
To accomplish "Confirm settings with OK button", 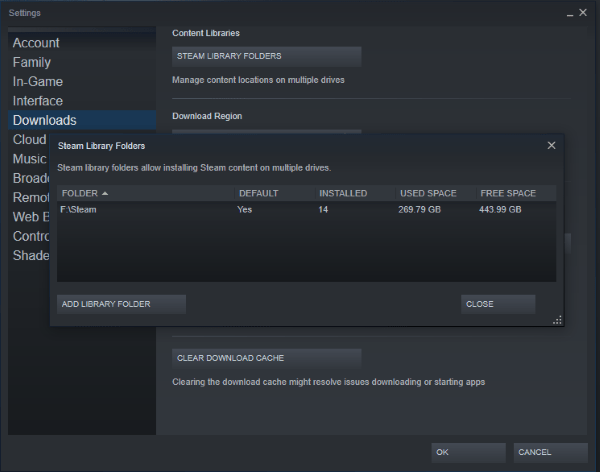I will 468,452.
